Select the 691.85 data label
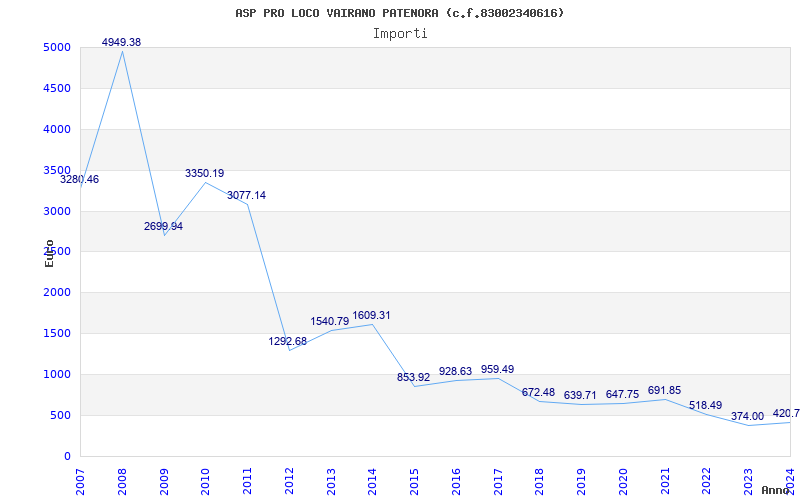The image size is (800, 500). coord(664,391)
